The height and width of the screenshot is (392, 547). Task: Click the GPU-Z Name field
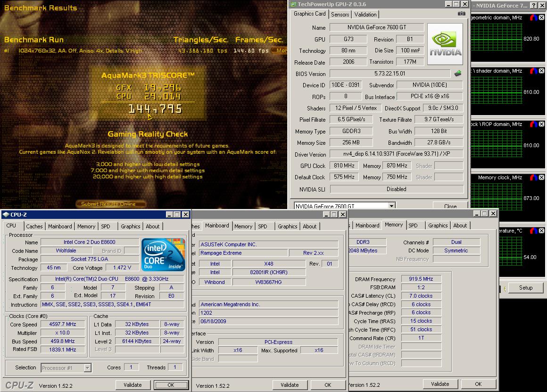[377, 27]
